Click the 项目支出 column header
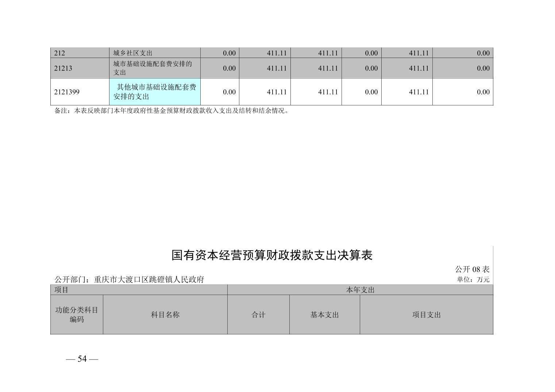 click(x=426, y=315)
